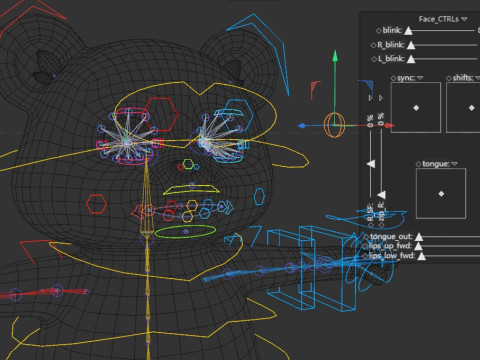480x360 pixels.
Task: Toggle the tongue keyframe diamond
Action: pos(419,164)
